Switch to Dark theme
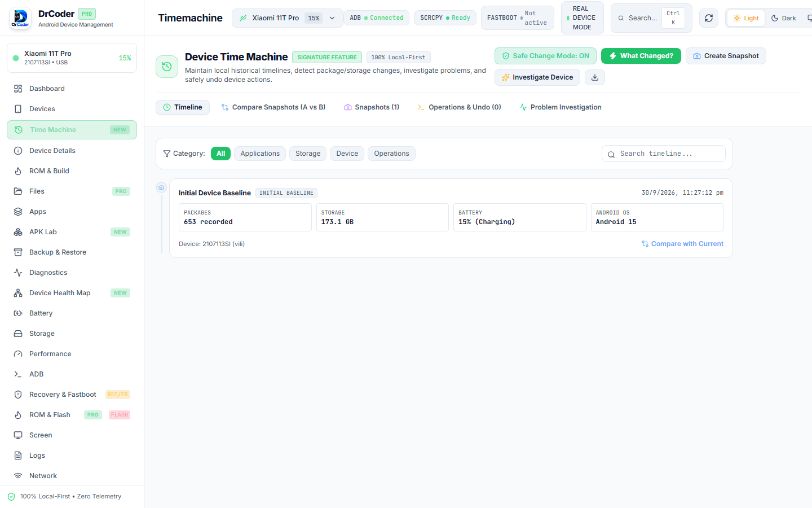 coord(784,18)
